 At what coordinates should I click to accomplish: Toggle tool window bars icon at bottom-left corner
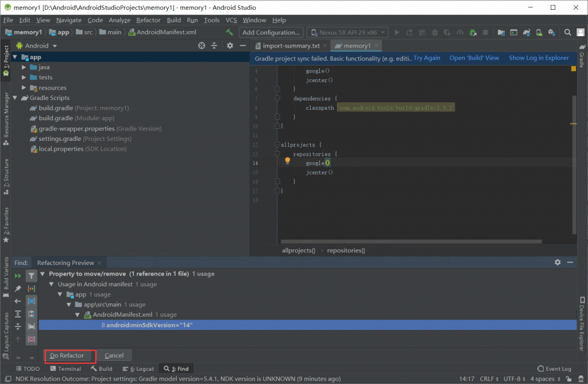(8, 379)
